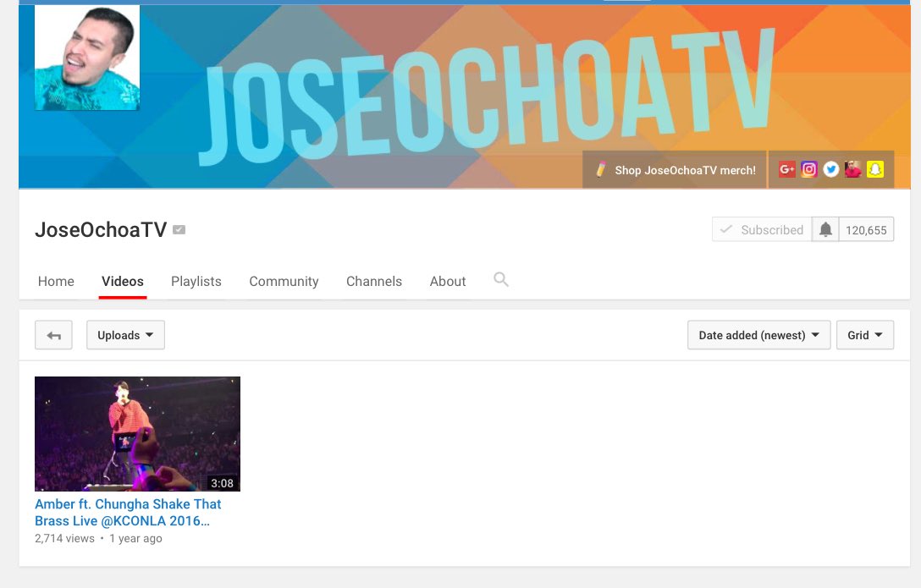Open the Snapchat social link icon
Screen dimensions: 921x588
[875, 169]
